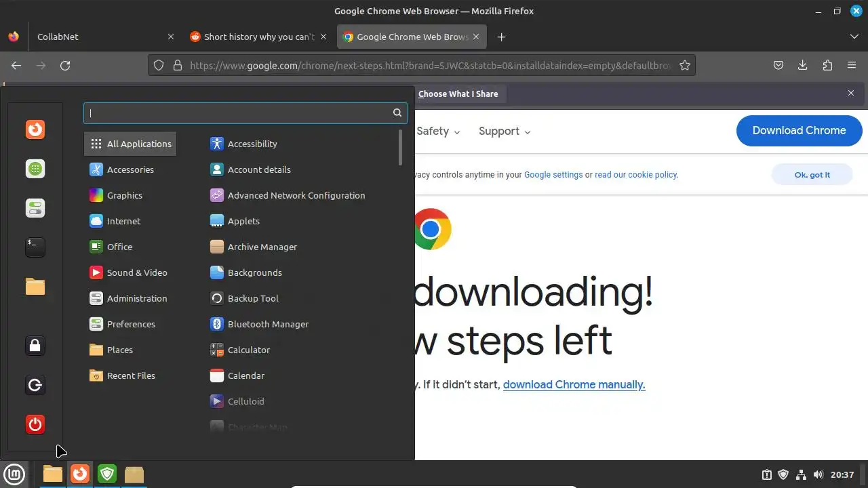Expand the Safety dropdown on Chrome page
Screen dimensions: 868x488
pyautogui.click(x=438, y=131)
